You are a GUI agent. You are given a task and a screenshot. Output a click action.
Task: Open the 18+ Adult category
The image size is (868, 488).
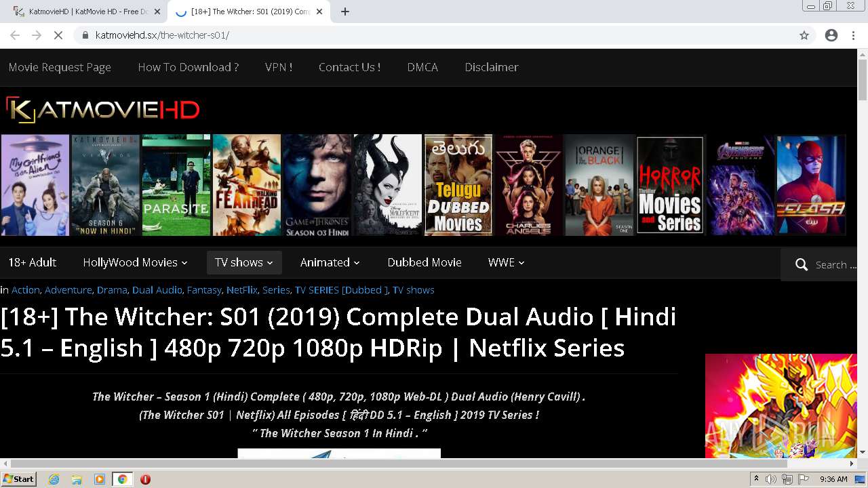(33, 262)
